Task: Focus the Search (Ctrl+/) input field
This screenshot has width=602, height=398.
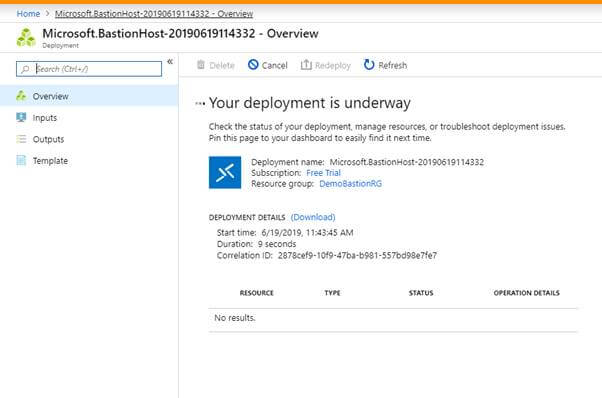Action: (x=89, y=69)
